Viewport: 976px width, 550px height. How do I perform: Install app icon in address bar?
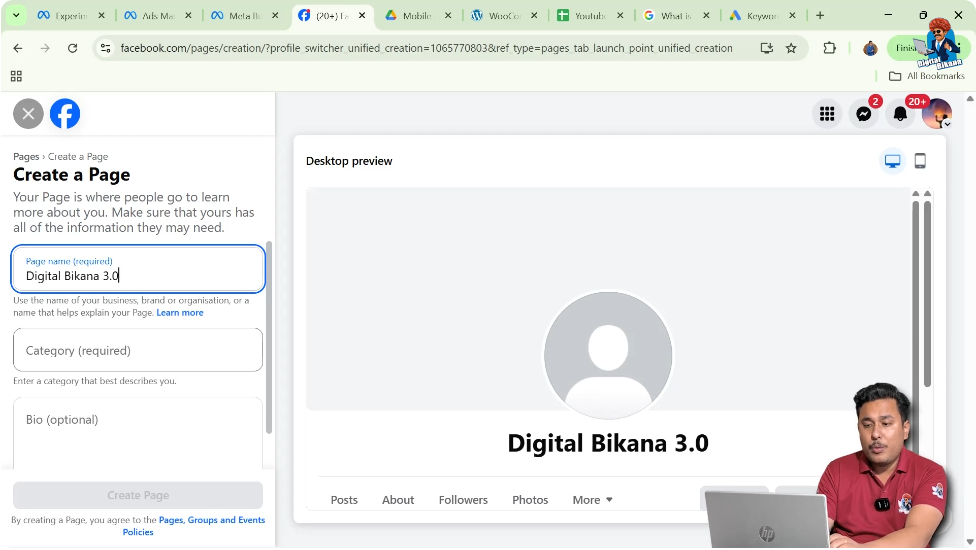(766, 48)
